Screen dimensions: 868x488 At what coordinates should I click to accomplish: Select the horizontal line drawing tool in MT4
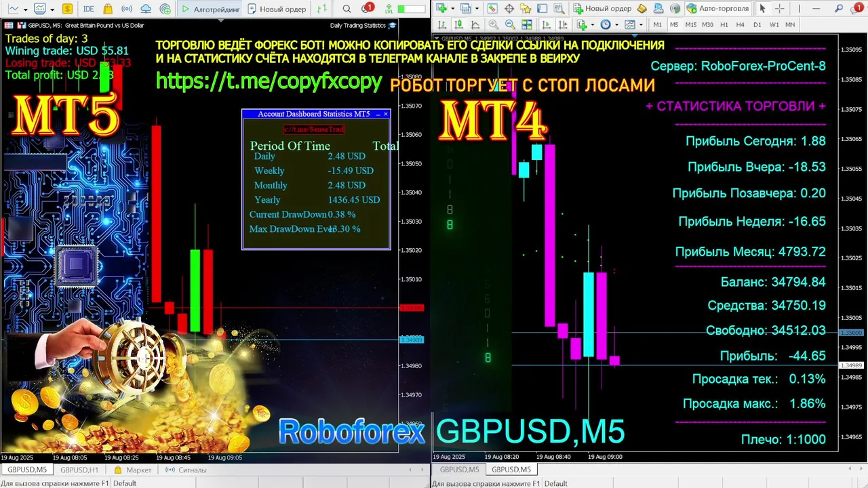click(x=816, y=8)
